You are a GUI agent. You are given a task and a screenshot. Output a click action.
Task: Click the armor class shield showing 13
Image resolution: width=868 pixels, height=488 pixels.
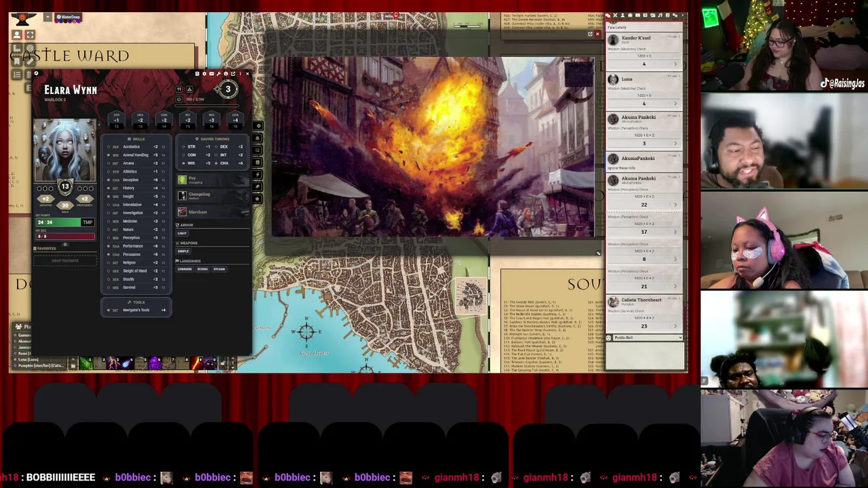tap(65, 186)
